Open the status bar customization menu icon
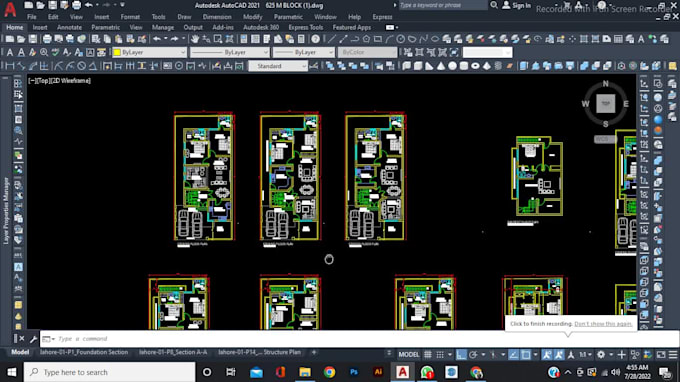The width and height of the screenshot is (680, 382). [x=673, y=355]
